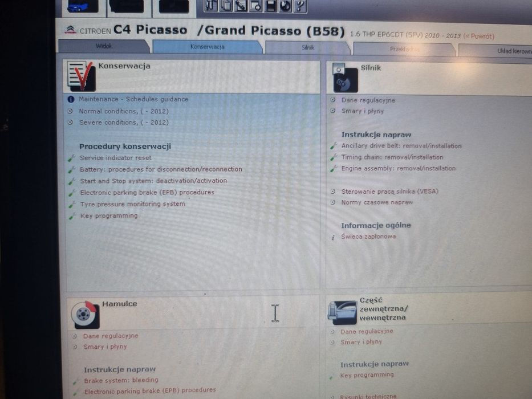Open Severe conditions, ( - 2012) schedule
The height and width of the screenshot is (399, 532).
[124, 122]
